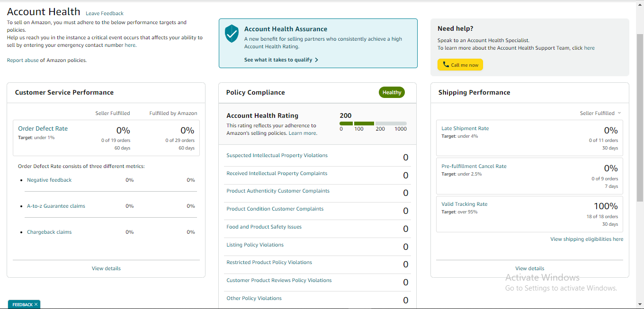Image resolution: width=644 pixels, height=309 pixels.
Task: Open Suspected Intellectual Property Violations
Action: 277,156
